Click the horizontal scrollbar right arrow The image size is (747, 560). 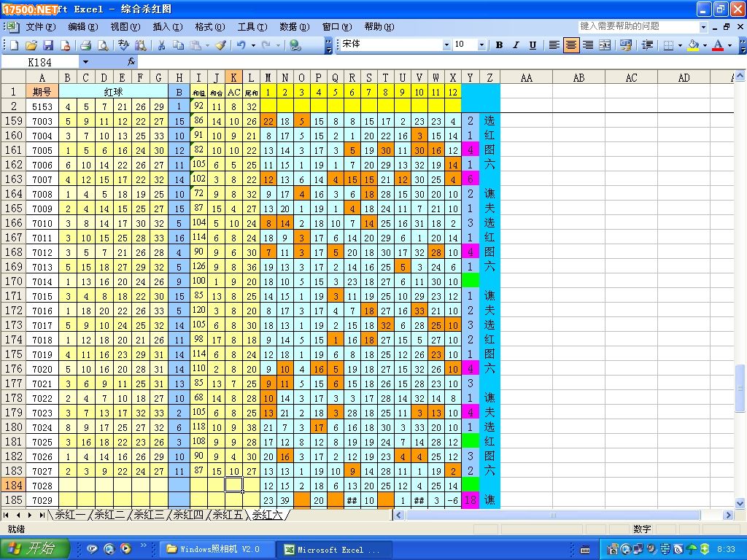click(x=727, y=515)
